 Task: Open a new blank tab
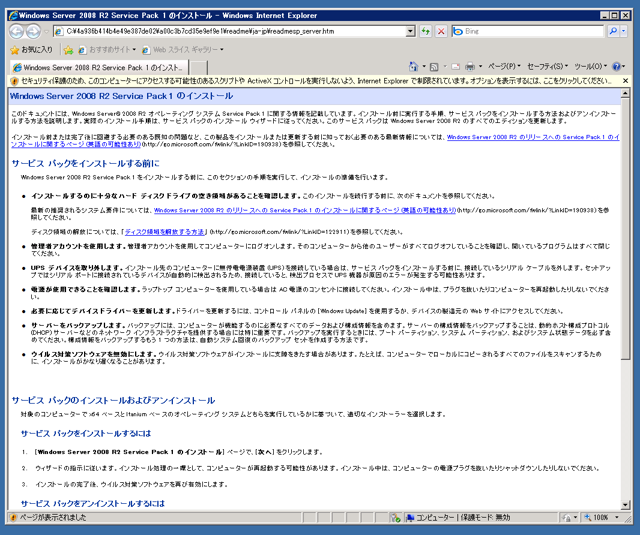(198, 68)
